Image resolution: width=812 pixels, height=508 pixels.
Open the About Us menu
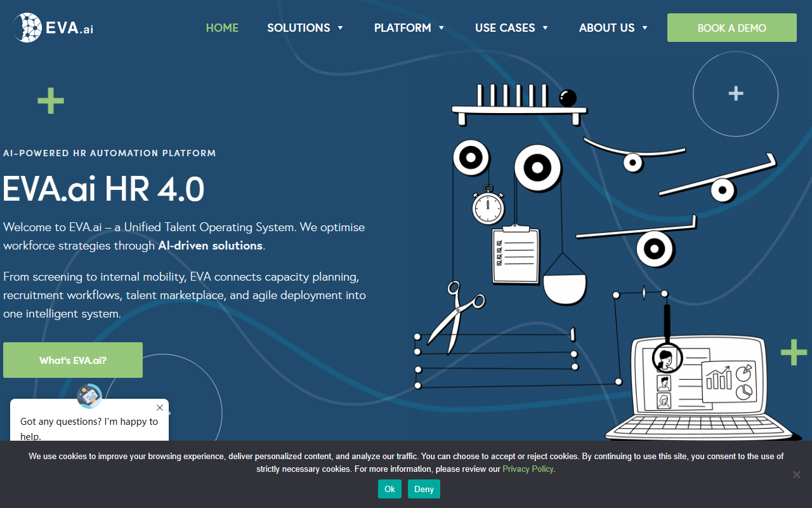[613, 28]
